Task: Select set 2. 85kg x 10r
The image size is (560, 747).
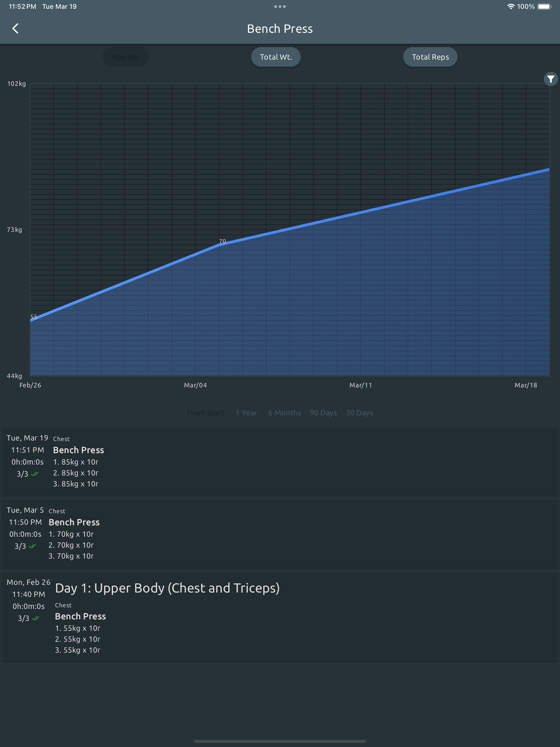Action: point(76,473)
